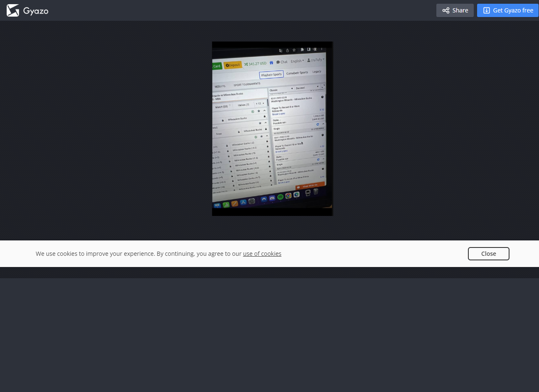Open the uploaded betting screen photo

273,129
